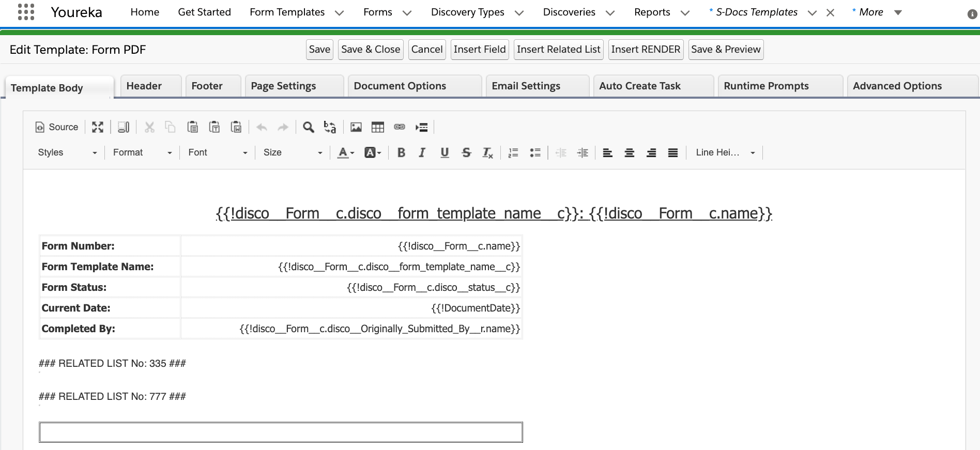Insert a numbered list

tap(513, 152)
